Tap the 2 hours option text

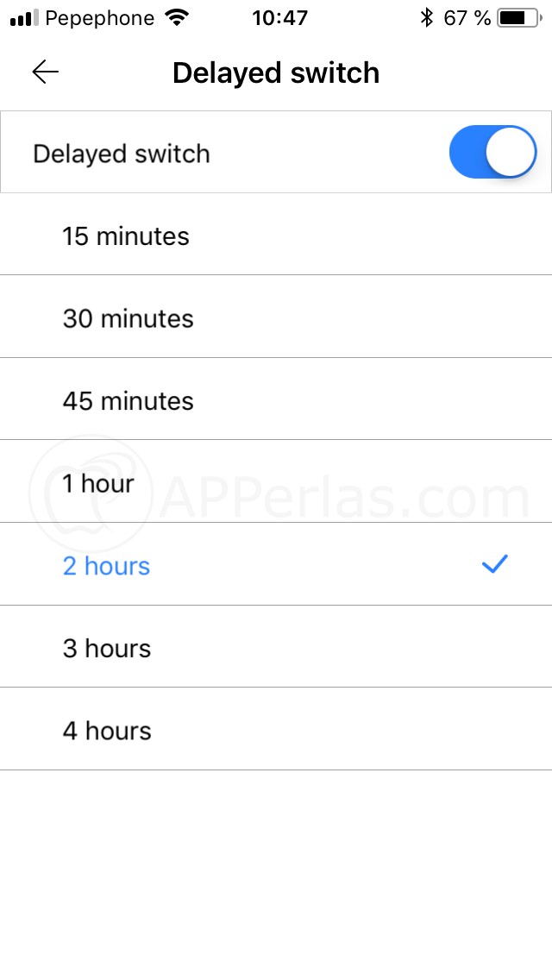[106, 566]
